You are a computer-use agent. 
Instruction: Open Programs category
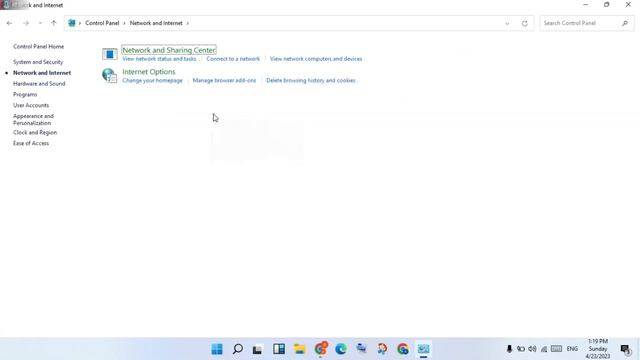25,94
